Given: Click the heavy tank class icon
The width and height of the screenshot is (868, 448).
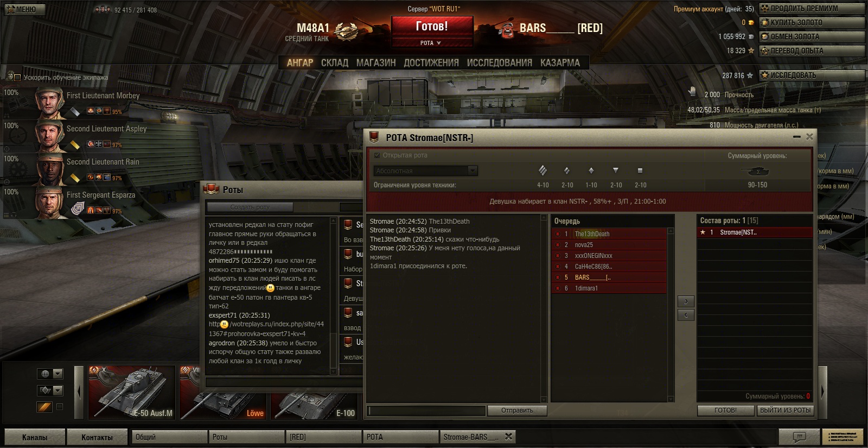Looking at the screenshot, I should click(542, 171).
